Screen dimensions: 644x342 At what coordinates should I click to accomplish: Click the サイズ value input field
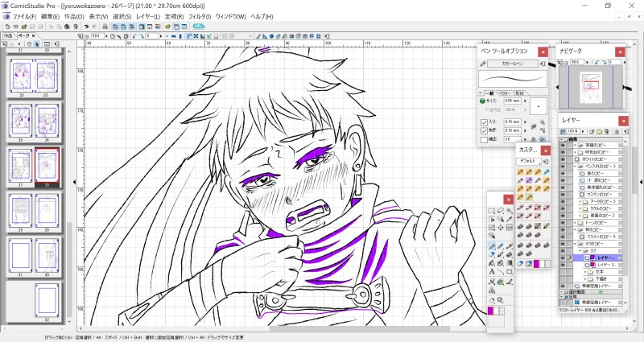513,101
